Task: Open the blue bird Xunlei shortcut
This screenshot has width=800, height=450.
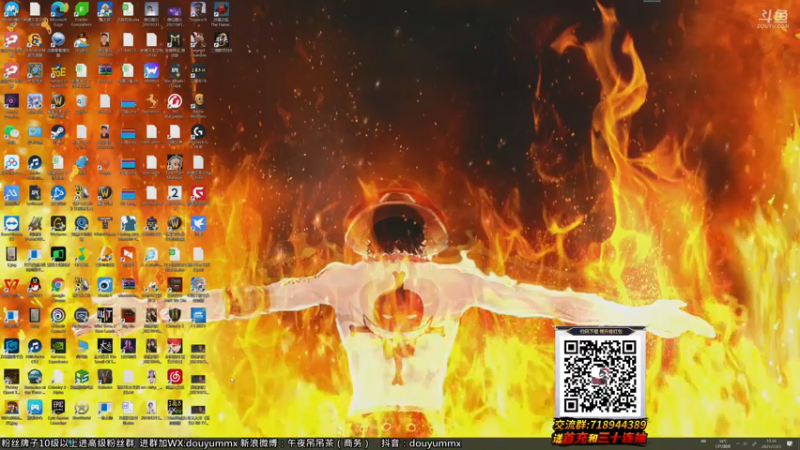Action: tap(198, 224)
